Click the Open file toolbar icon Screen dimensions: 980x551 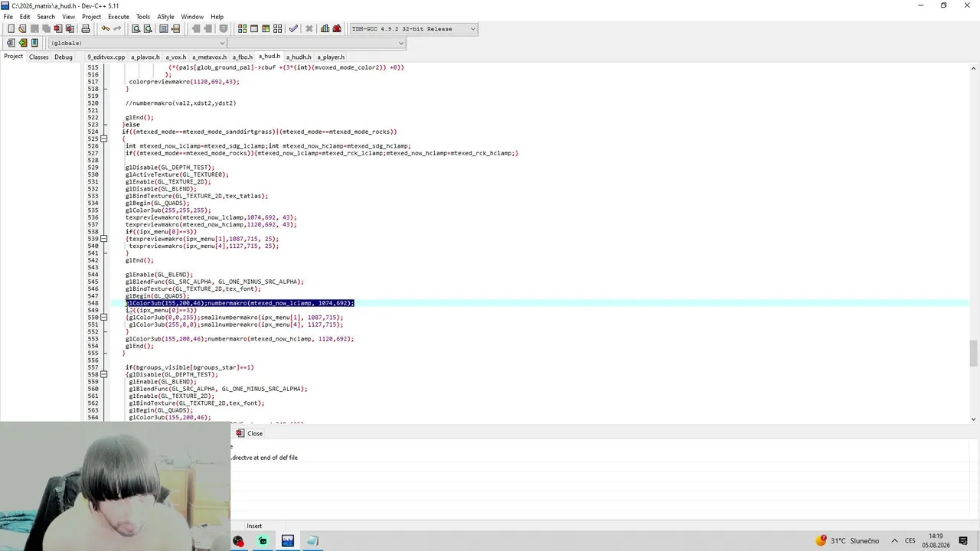click(22, 29)
